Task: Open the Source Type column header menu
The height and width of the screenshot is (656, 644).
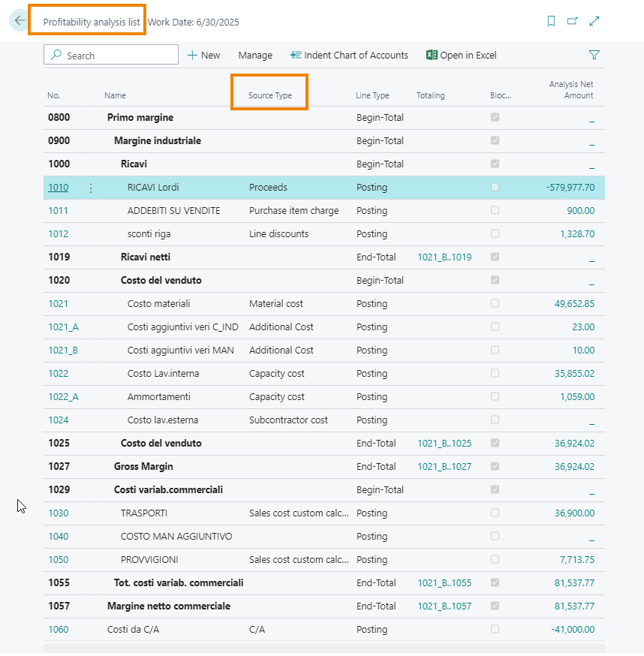Action: click(270, 95)
